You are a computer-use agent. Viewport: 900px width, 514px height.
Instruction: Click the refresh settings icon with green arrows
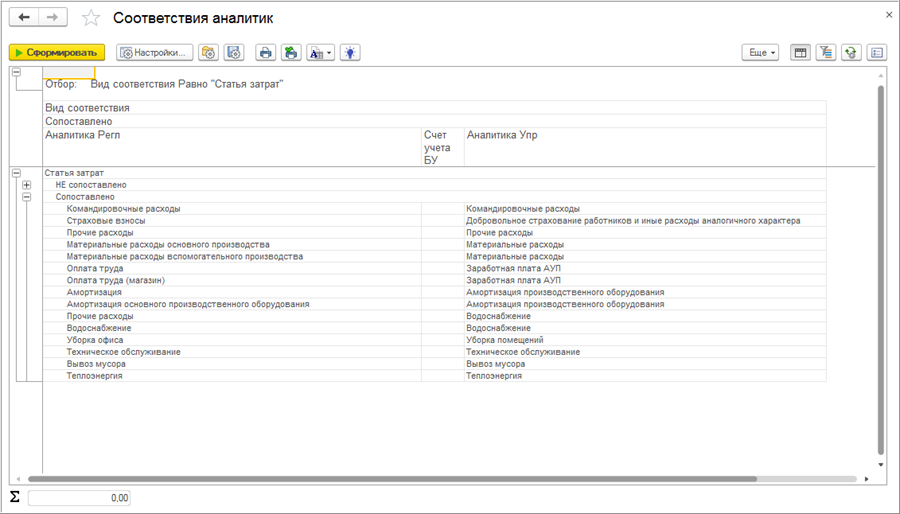(851, 52)
